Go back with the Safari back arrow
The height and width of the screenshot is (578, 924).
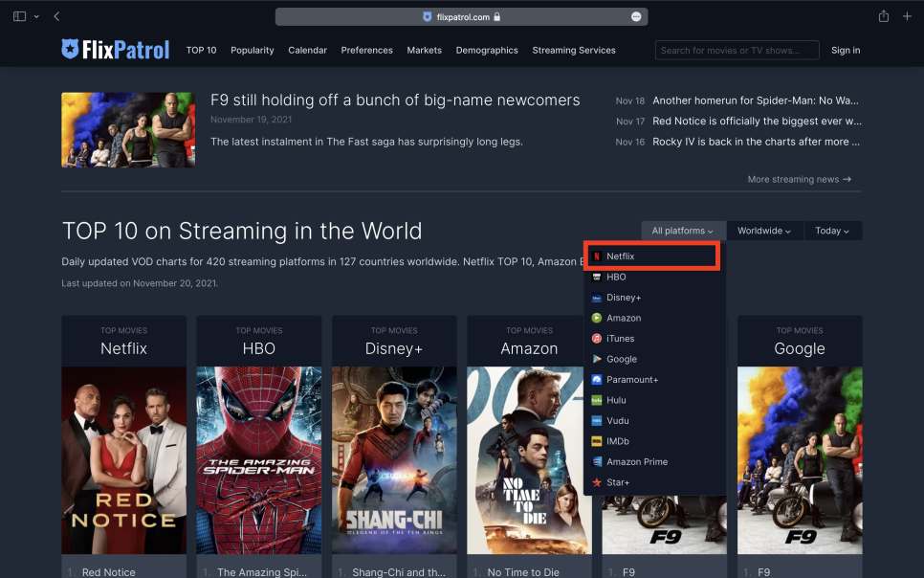[56, 16]
